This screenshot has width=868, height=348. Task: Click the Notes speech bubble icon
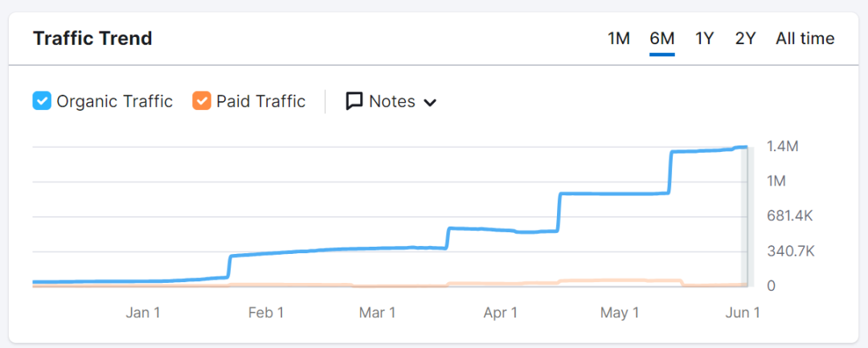tap(354, 101)
